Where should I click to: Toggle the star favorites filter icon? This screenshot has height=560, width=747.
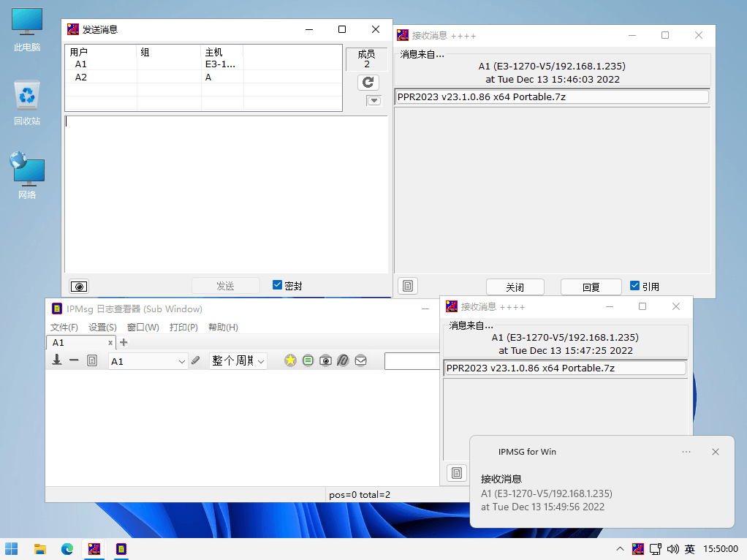tap(290, 360)
